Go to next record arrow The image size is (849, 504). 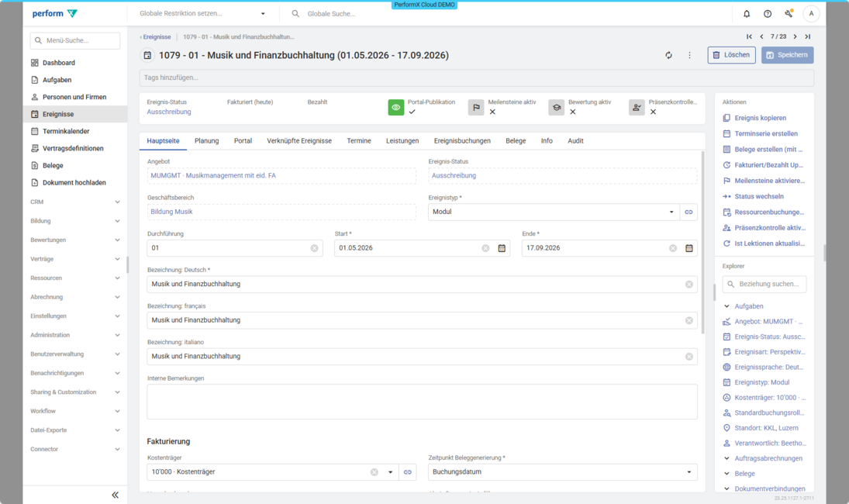(x=795, y=36)
